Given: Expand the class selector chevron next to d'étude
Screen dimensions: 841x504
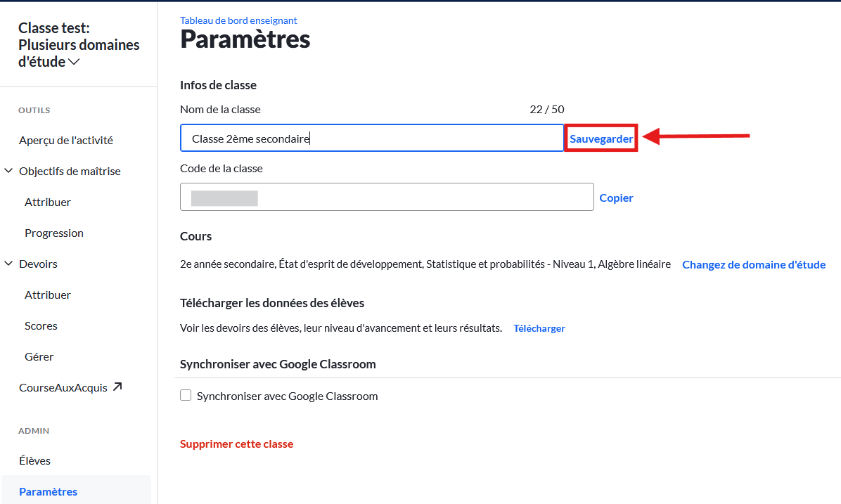Looking at the screenshot, I should 74,62.
